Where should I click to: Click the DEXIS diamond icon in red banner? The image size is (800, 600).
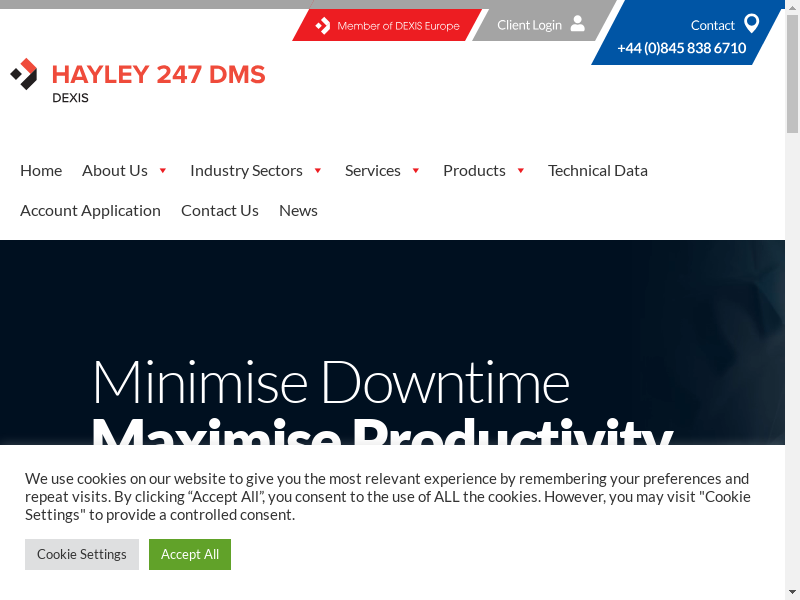(322, 26)
